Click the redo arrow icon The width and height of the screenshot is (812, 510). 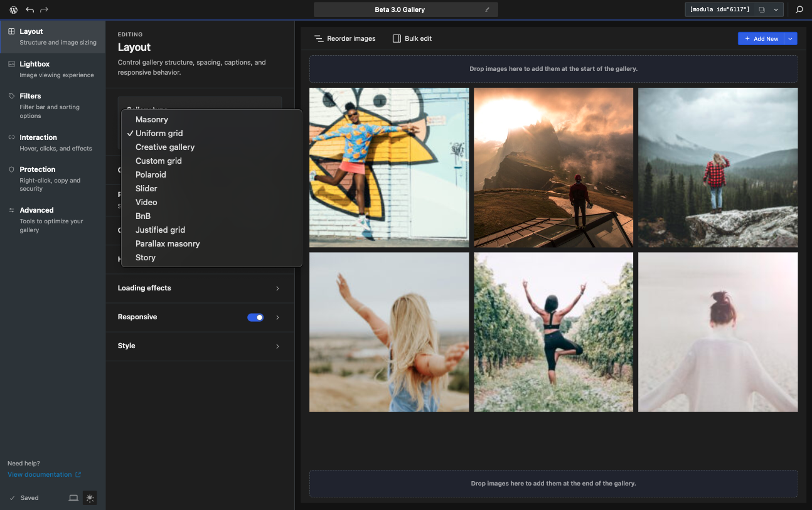pyautogui.click(x=44, y=10)
